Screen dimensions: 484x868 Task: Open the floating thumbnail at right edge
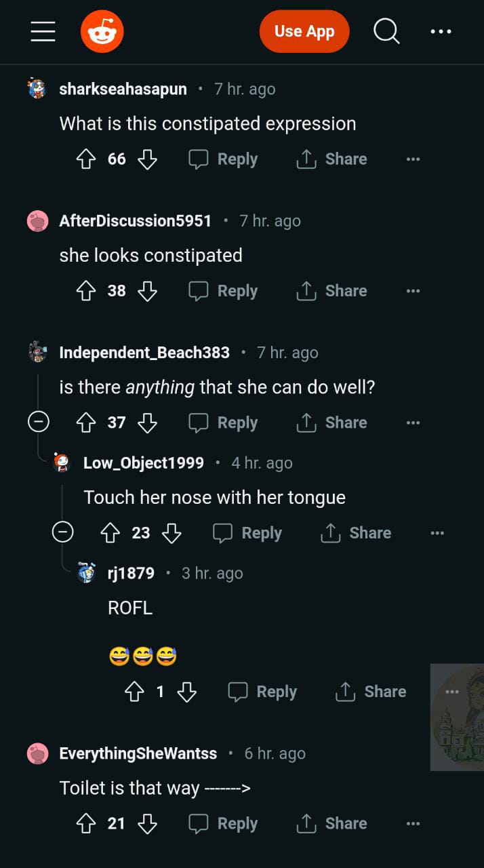[x=457, y=717]
